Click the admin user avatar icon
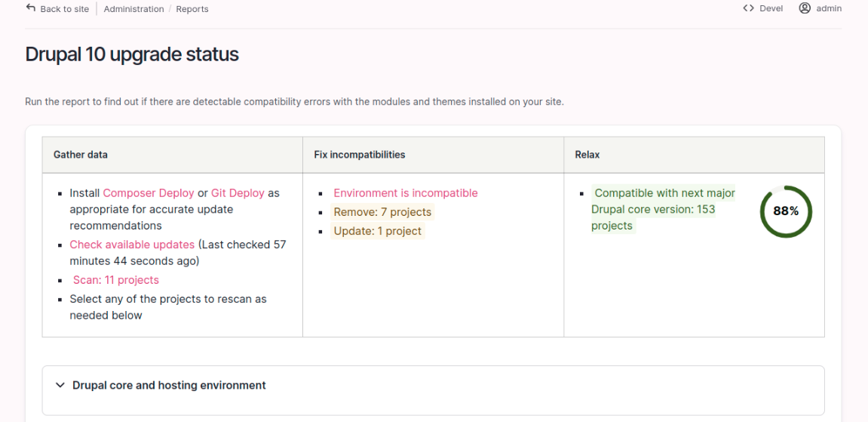The image size is (868, 422). pyautogui.click(x=805, y=8)
